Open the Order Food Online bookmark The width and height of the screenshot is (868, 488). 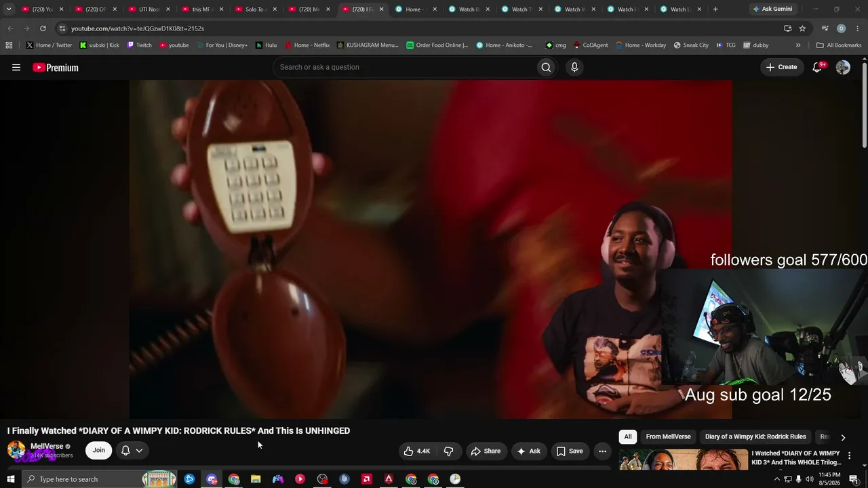point(437,45)
